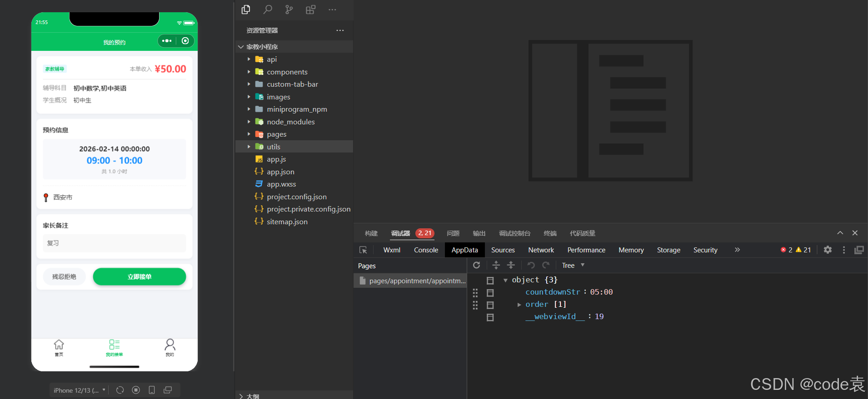This screenshot has height=399, width=868.
Task: Switch to the Sources tab
Action: pyautogui.click(x=503, y=250)
